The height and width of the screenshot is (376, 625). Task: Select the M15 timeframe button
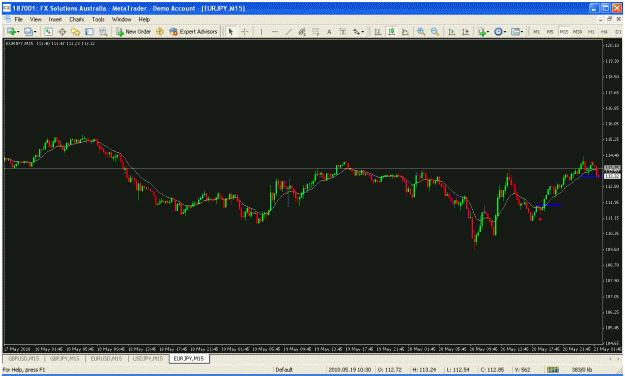564,31
